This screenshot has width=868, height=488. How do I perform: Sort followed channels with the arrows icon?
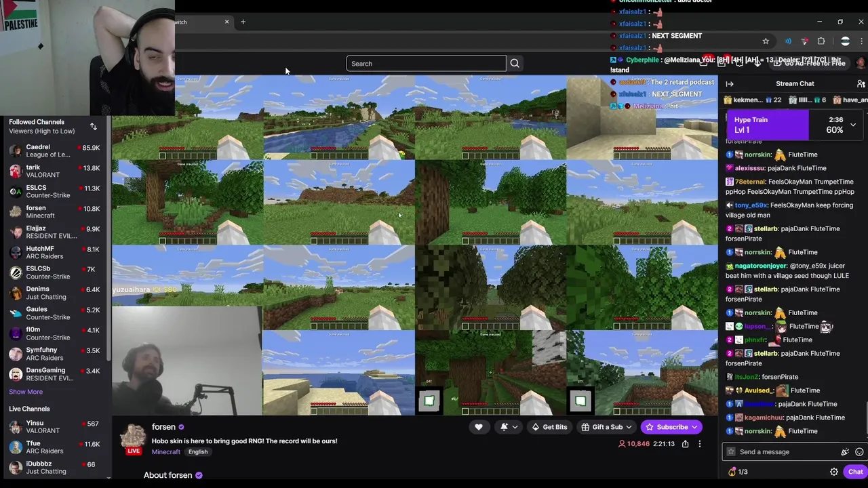click(94, 127)
